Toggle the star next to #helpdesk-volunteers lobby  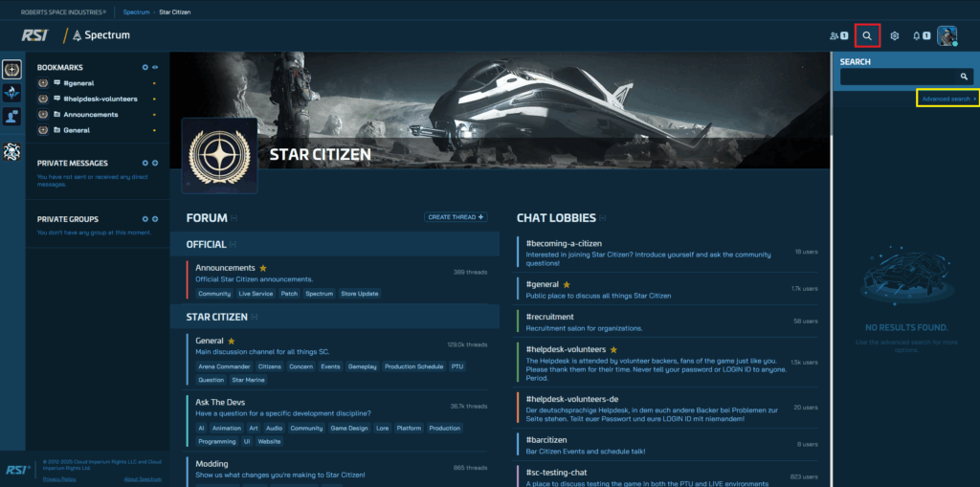pyautogui.click(x=613, y=349)
